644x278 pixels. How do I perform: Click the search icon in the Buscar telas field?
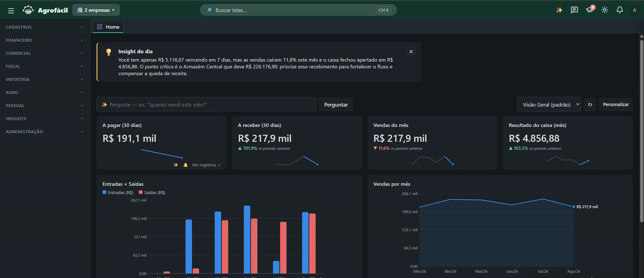tap(209, 10)
